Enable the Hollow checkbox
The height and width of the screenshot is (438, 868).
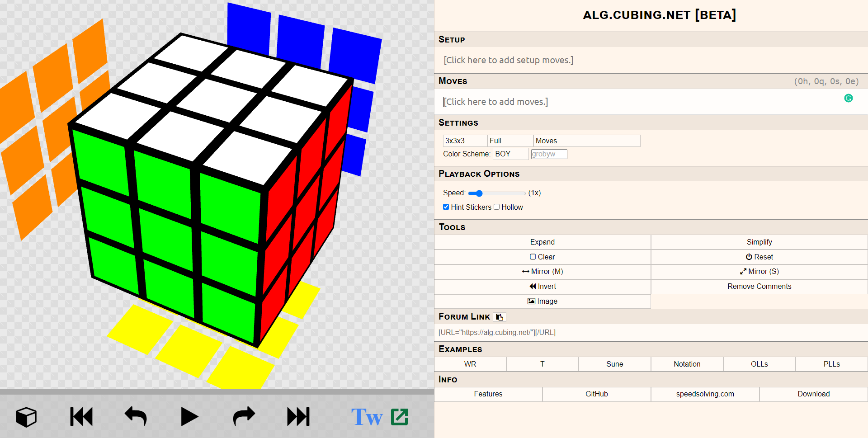tap(497, 207)
